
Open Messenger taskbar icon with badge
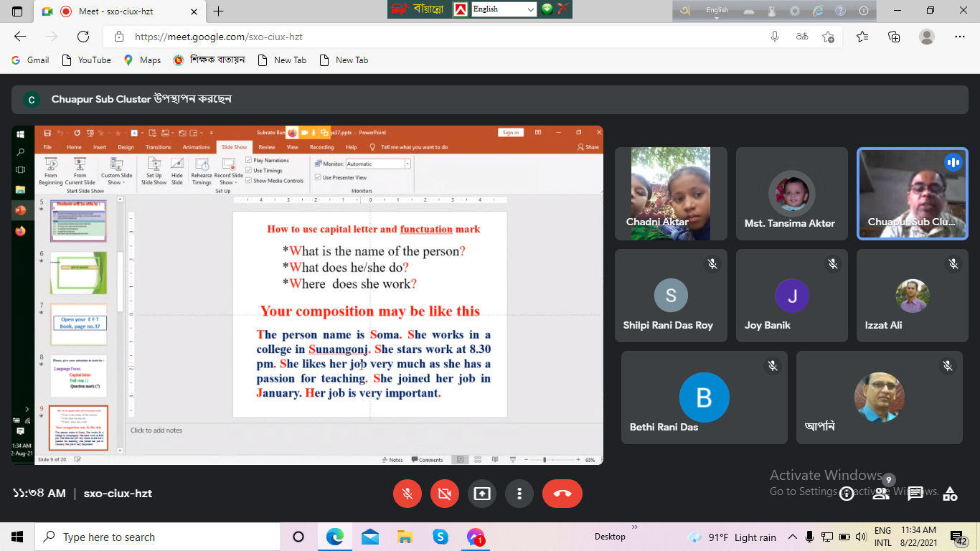pyautogui.click(x=476, y=537)
